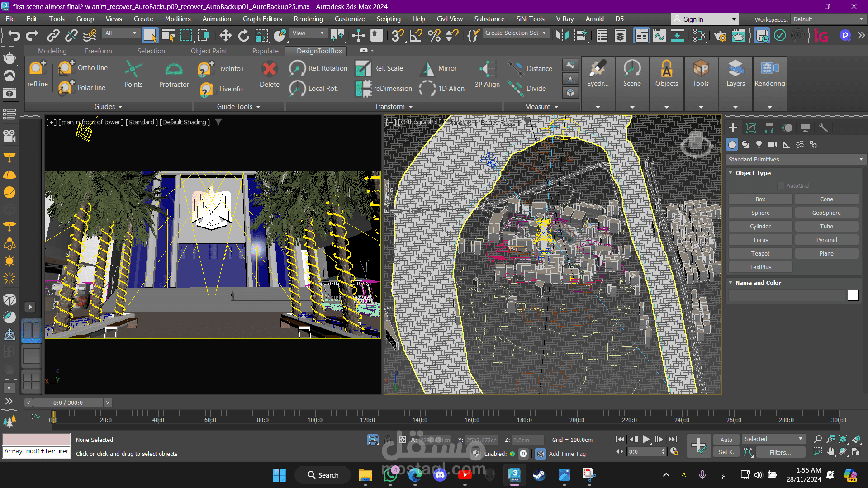This screenshot has width=868, height=488.
Task: Click the Teapot primitive button
Action: 760,254
